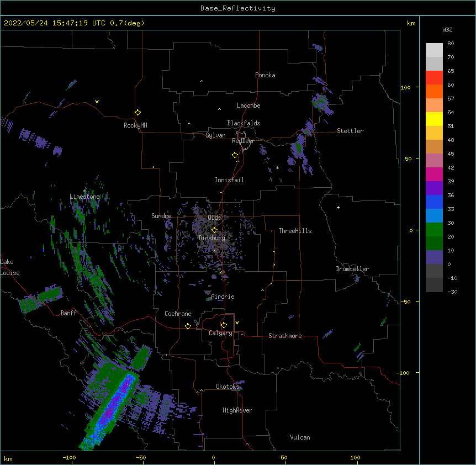
Task: Click the Drumheller label
Action: (352, 269)
